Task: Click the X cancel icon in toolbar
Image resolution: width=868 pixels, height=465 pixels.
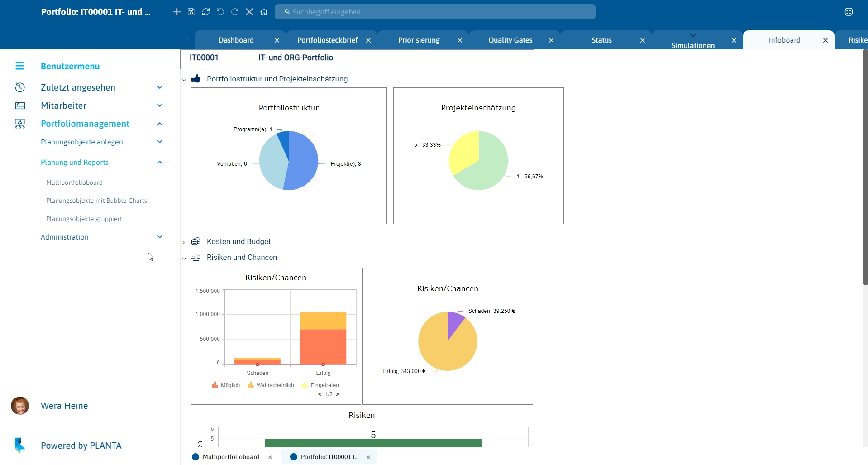Action: coord(249,12)
